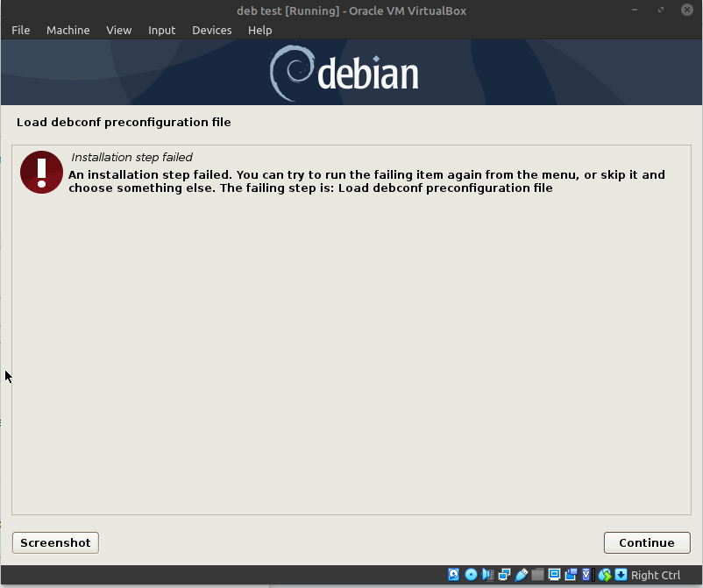Click the recording indicator icon with overlapping screens
This screenshot has height=588, width=703.
pos(572,575)
